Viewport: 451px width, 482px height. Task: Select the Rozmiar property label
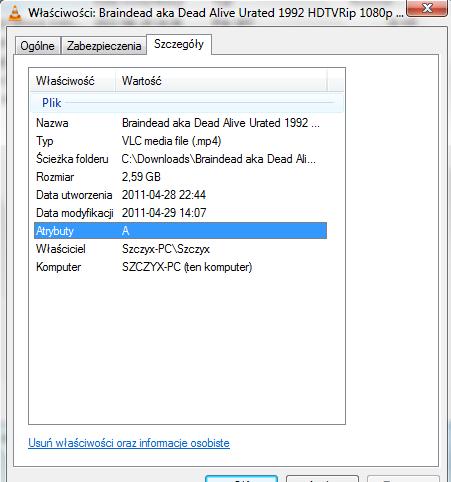[55, 177]
